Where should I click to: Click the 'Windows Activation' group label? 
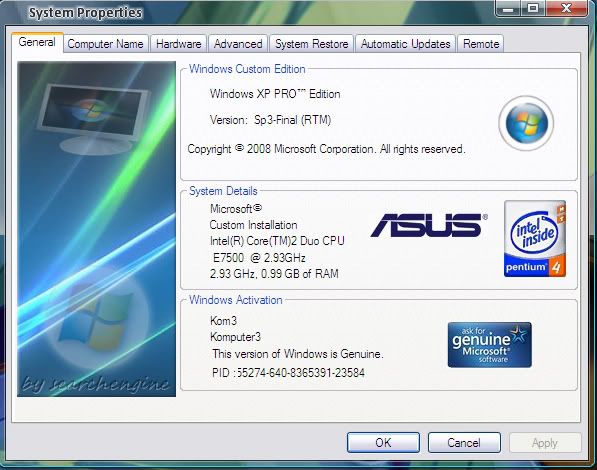coord(236,300)
